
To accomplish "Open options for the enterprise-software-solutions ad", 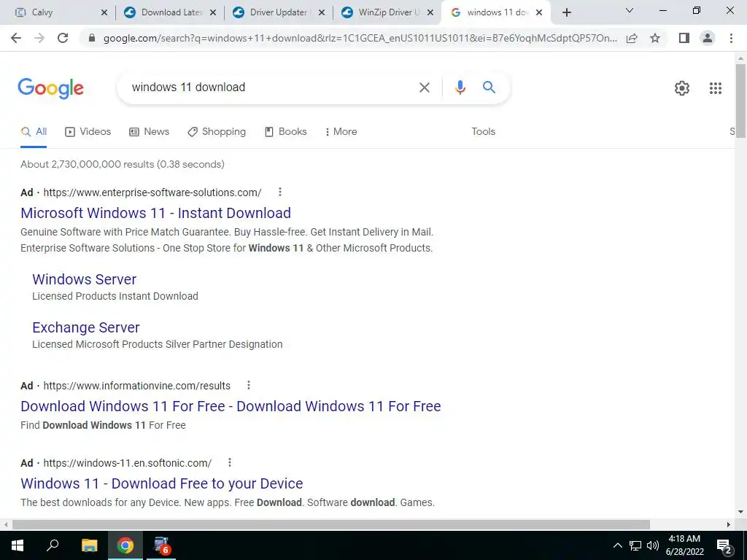I will 280,192.
